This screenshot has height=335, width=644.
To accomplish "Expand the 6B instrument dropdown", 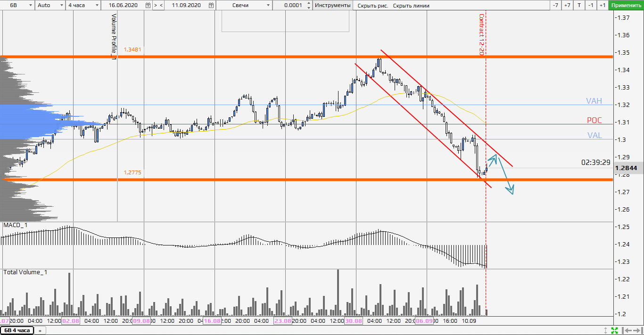I will 31,6.
